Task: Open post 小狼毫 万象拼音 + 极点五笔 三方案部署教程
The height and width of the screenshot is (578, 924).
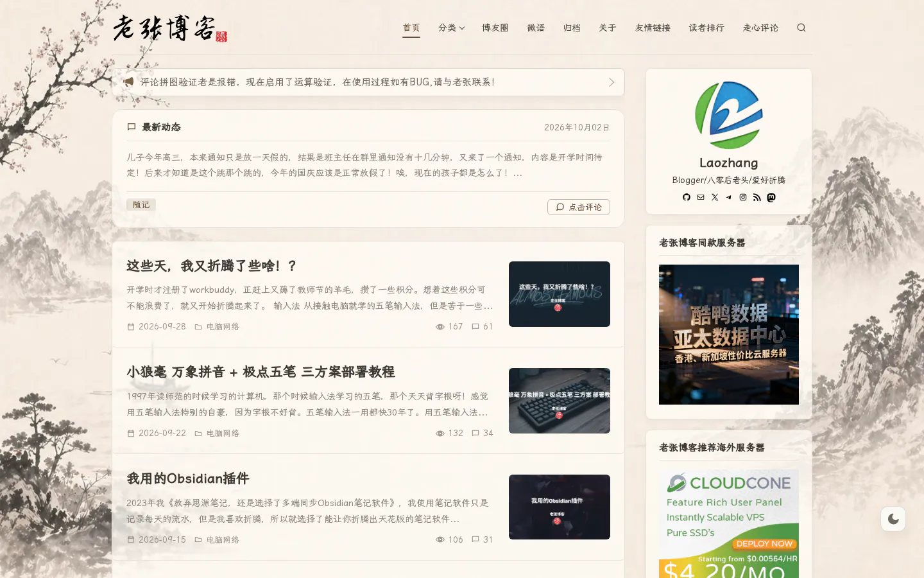Action: pos(261,372)
